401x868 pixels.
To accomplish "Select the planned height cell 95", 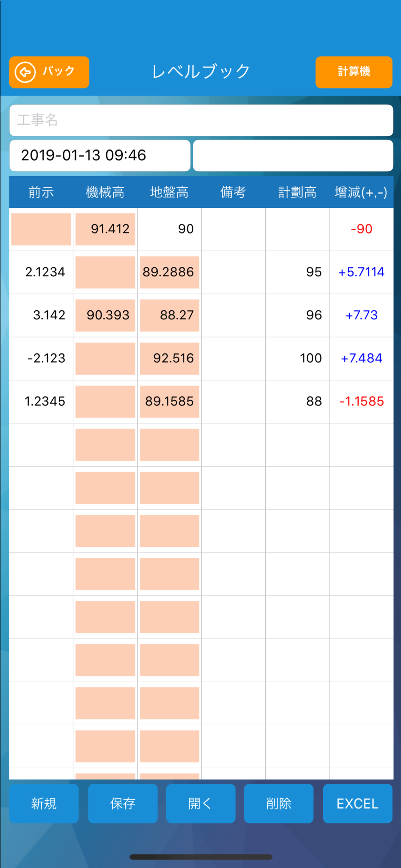I will coord(297,272).
